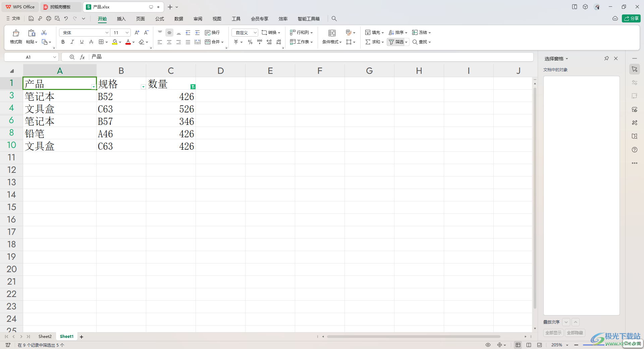Click cell containing 526
The height and width of the screenshot is (349, 644).
coord(171,109)
